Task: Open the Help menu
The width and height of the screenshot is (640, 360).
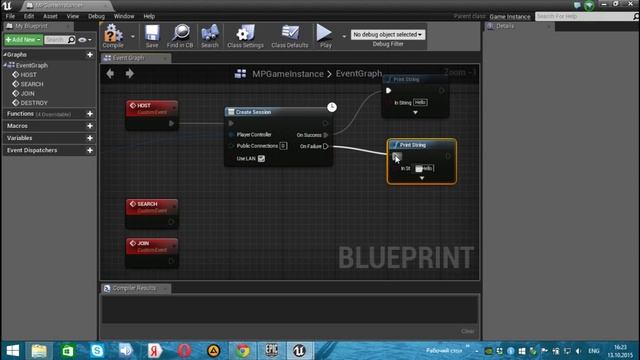Action: click(x=149, y=16)
